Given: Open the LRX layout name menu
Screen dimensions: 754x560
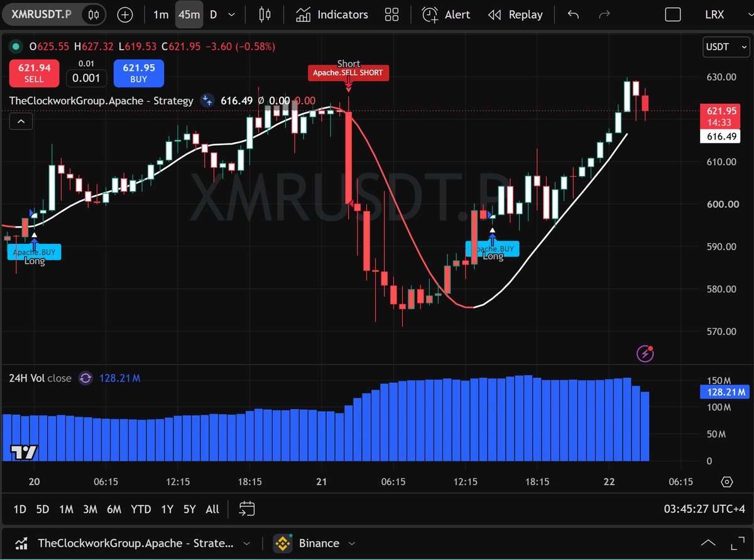Looking at the screenshot, I should pos(714,14).
